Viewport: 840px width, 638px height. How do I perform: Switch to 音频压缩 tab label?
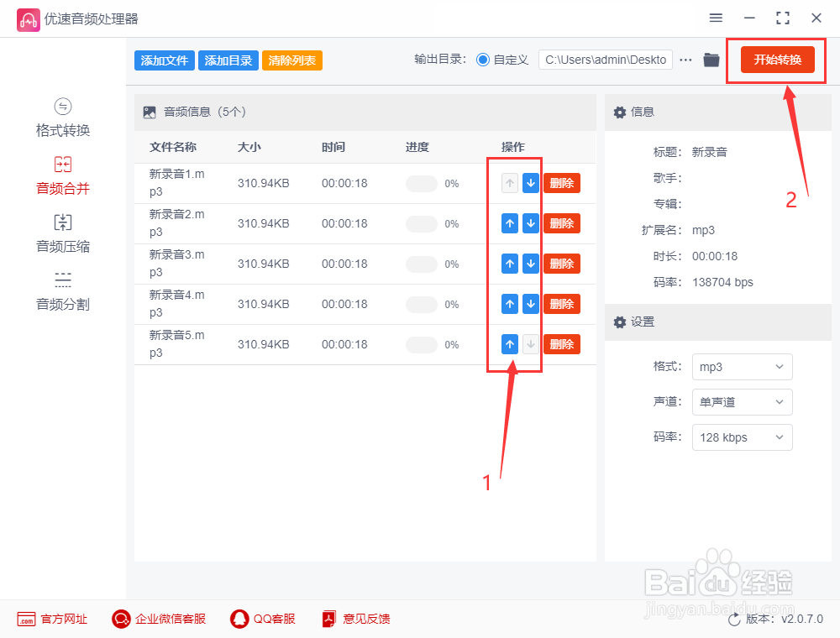click(63, 246)
